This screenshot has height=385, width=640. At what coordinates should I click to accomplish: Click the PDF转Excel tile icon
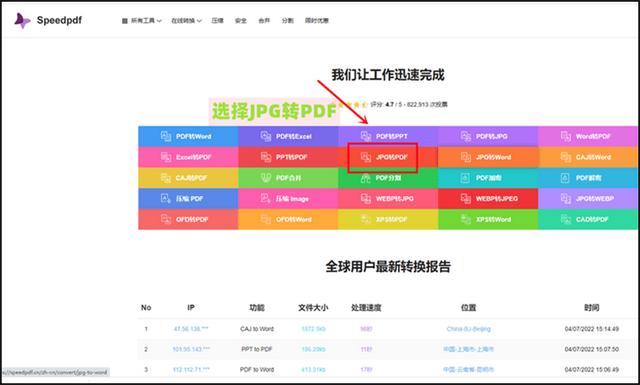click(x=266, y=136)
